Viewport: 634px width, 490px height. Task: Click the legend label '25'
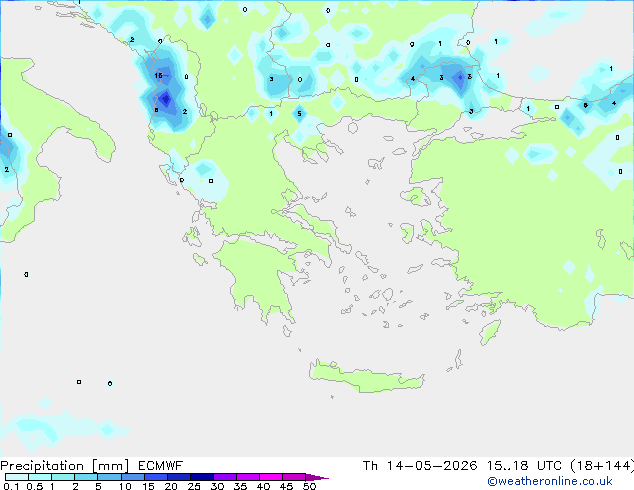[x=194, y=486]
